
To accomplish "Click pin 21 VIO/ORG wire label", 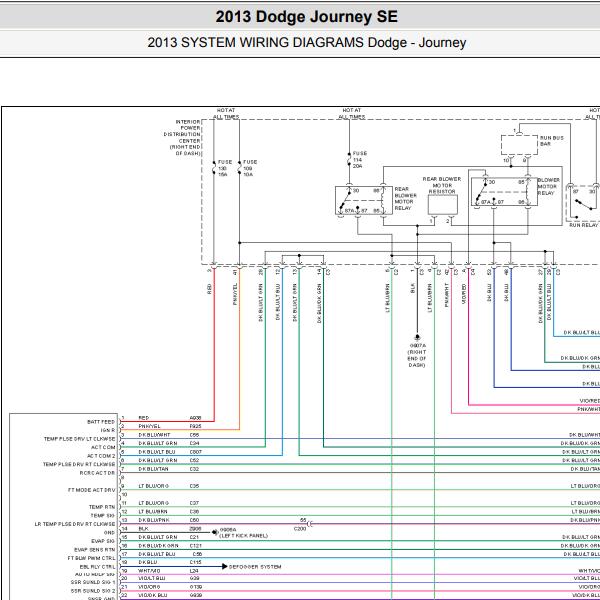I will (x=149, y=587).
